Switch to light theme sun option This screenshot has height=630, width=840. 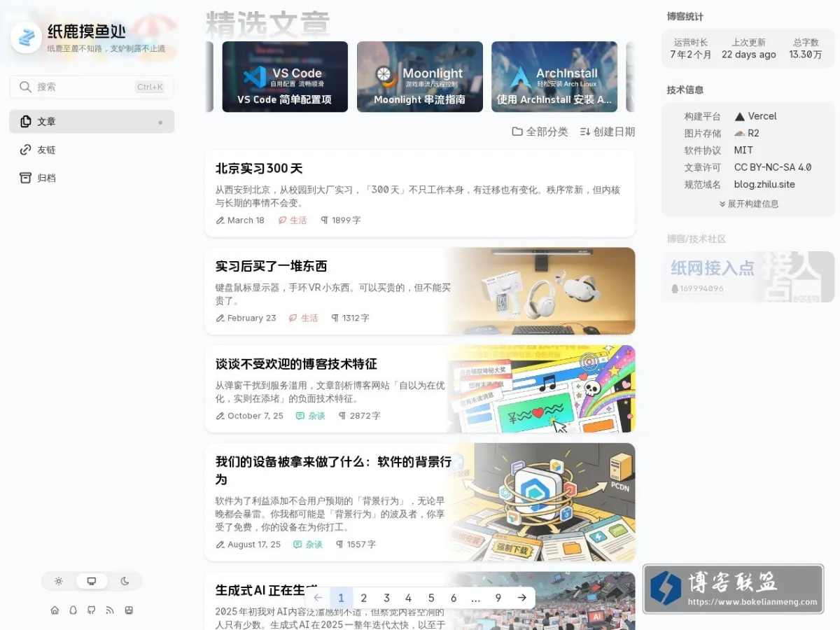tap(59, 581)
